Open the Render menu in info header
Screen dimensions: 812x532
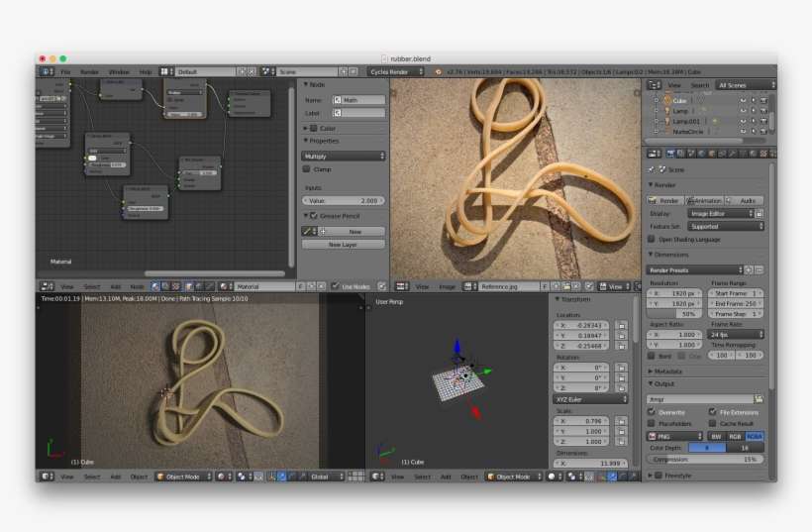pos(89,72)
